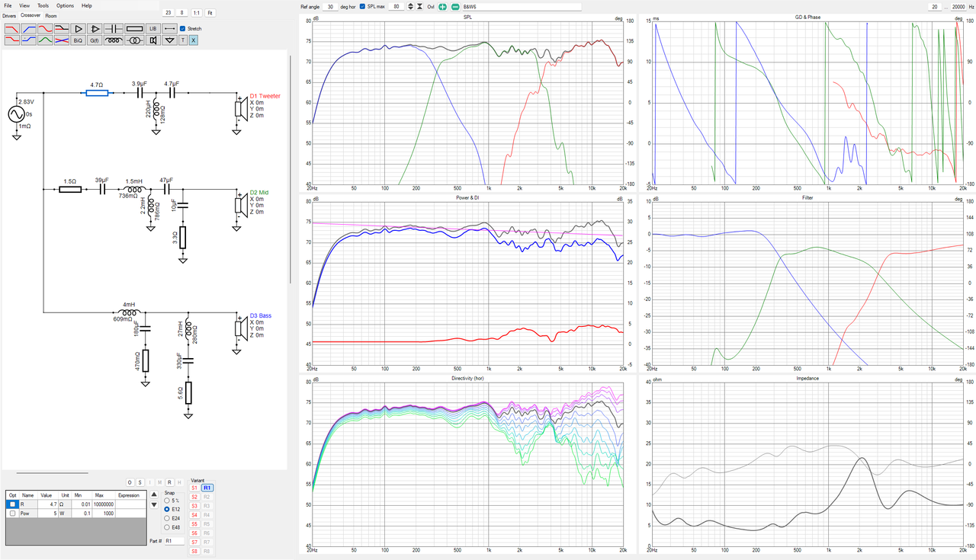
Task: Click the up arrow beside the parameter table
Action: [154, 494]
